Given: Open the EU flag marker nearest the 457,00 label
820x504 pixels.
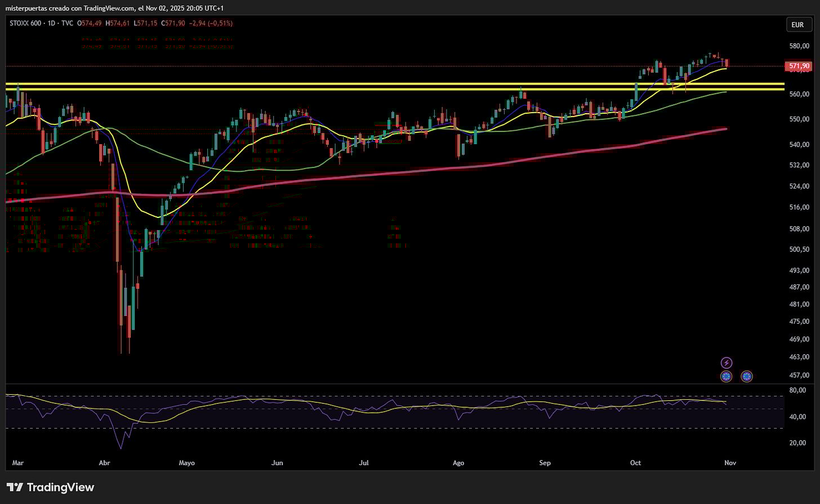Looking at the screenshot, I should point(747,376).
